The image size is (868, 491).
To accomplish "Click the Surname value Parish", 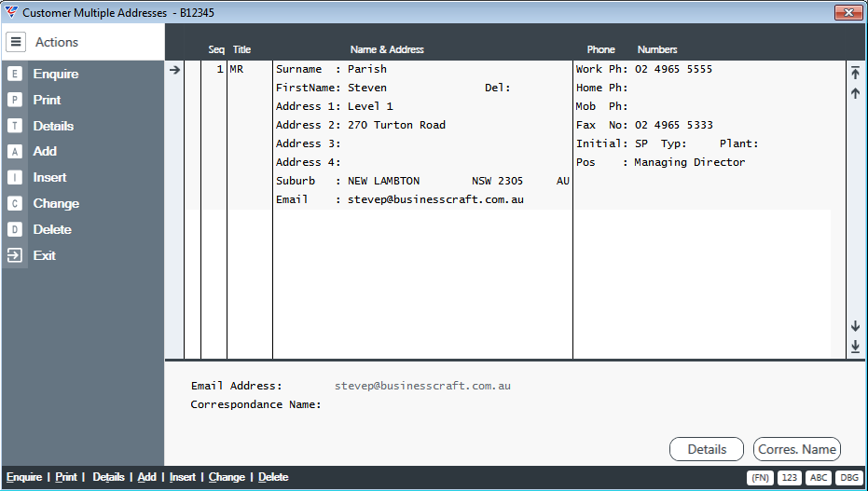I will (367, 69).
